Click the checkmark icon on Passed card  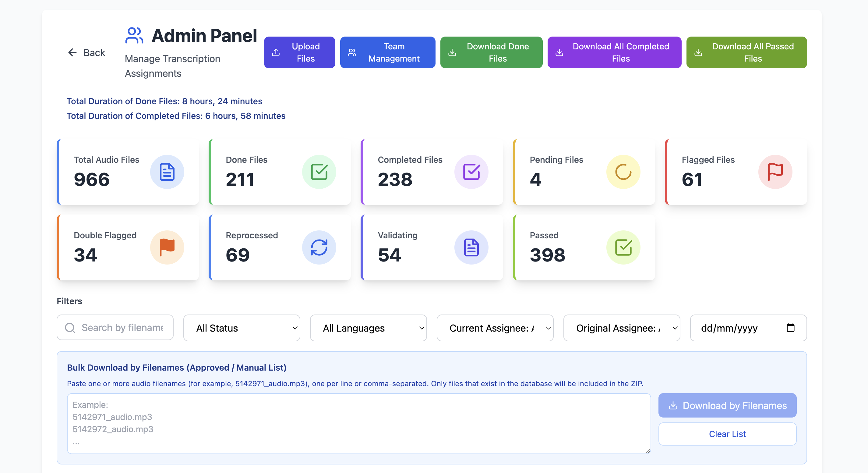pos(623,247)
